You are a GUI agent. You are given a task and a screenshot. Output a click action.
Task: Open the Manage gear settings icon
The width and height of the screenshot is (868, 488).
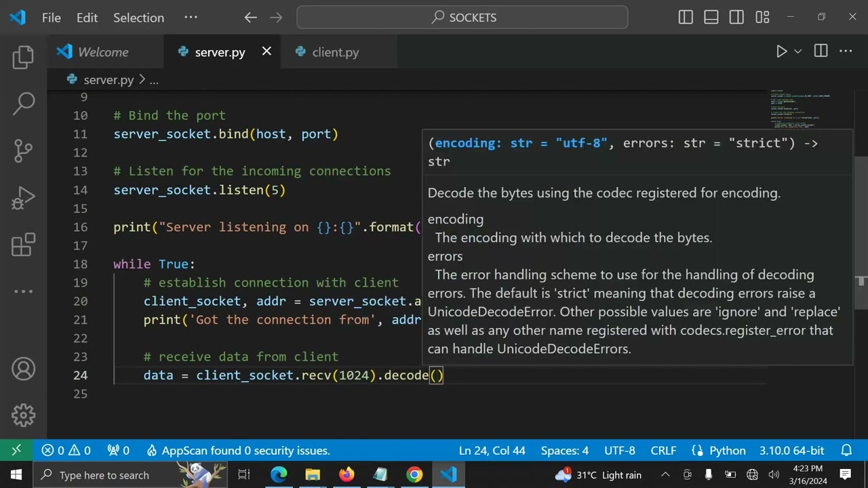23,415
